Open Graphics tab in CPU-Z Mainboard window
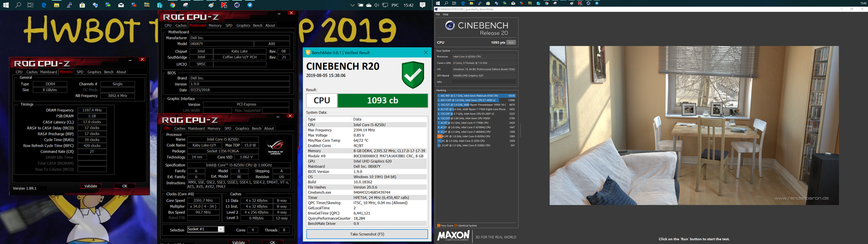This screenshot has height=244, width=868. [243, 25]
